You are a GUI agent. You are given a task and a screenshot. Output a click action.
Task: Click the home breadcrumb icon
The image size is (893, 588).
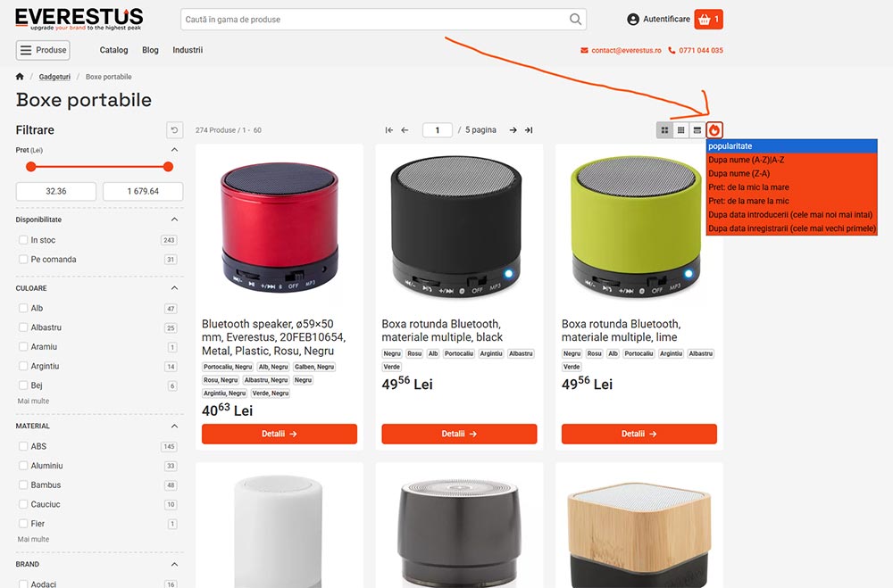coord(20,77)
